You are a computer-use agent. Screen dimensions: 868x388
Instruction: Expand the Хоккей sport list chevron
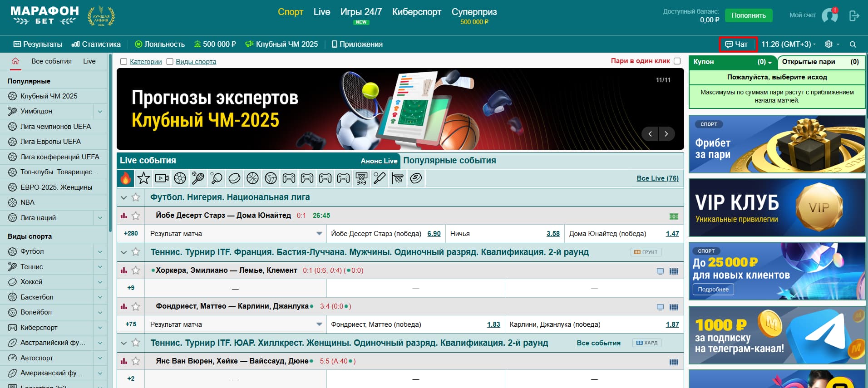[100, 282]
